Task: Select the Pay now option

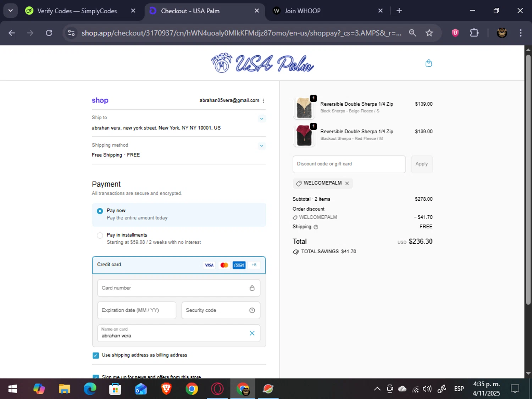Action: (179, 215)
